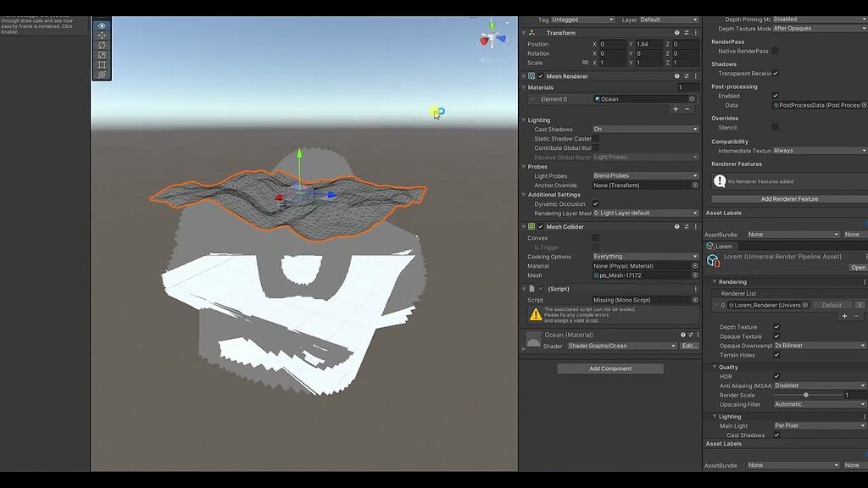Viewport: 868px width, 488px height.
Task: Select the combined Transform tool
Action: coord(102,75)
